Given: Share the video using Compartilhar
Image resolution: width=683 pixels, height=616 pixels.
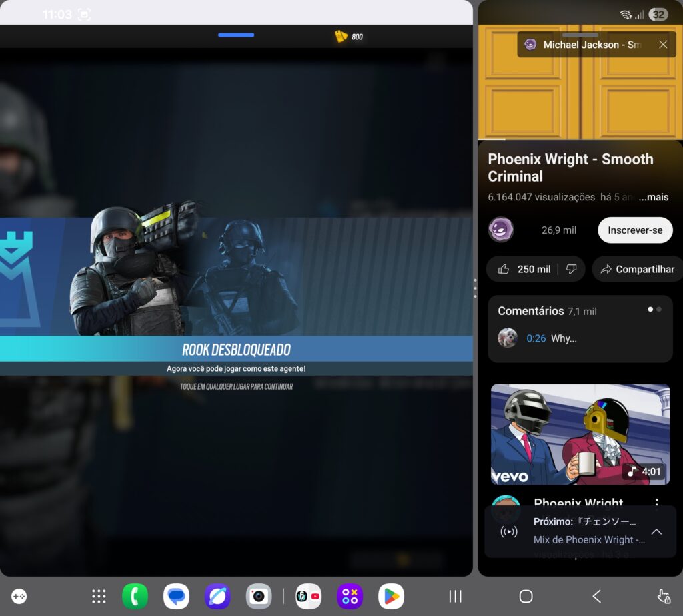Looking at the screenshot, I should coord(637,269).
